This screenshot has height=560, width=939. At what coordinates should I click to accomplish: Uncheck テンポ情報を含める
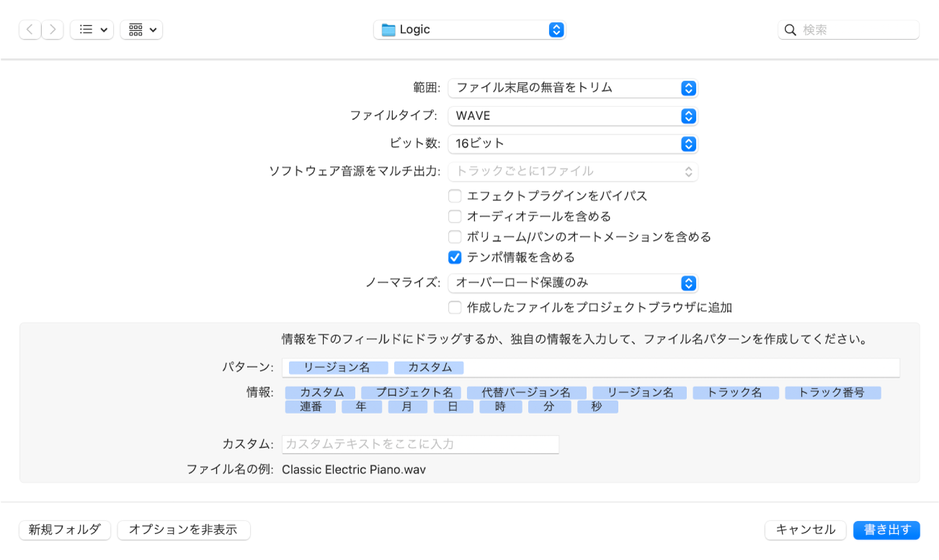pos(455,256)
